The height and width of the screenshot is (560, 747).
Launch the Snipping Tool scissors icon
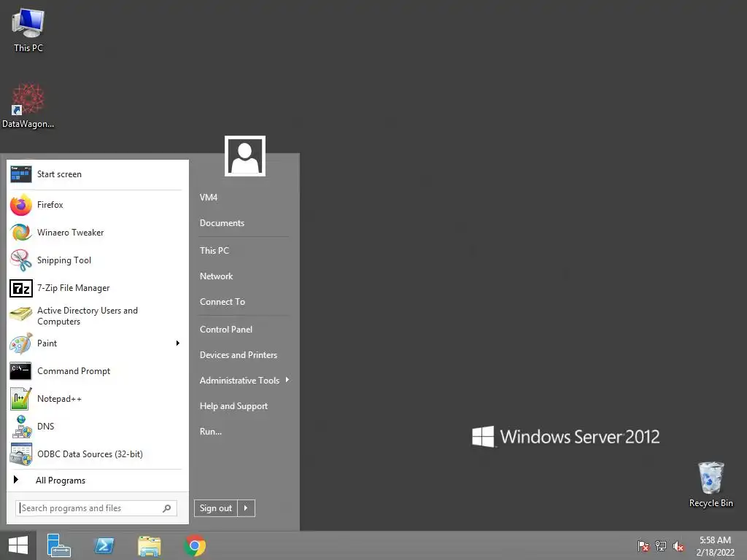click(20, 260)
